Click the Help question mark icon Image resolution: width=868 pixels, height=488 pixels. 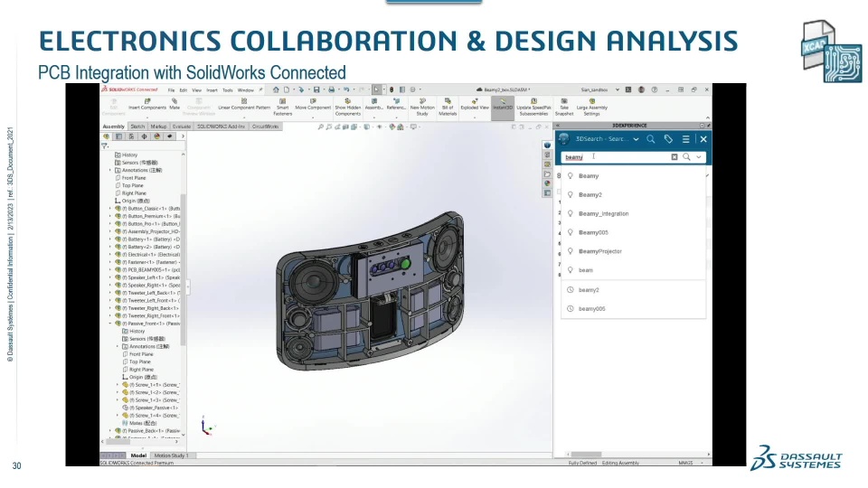tap(655, 89)
